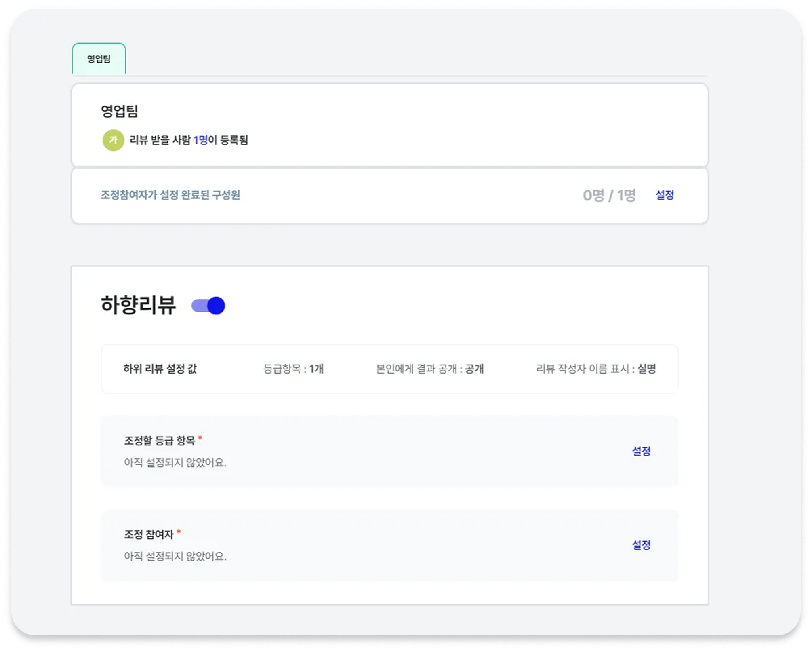Click the 하향리뷰 section title
Screen dimensions: 812x650
point(138,305)
